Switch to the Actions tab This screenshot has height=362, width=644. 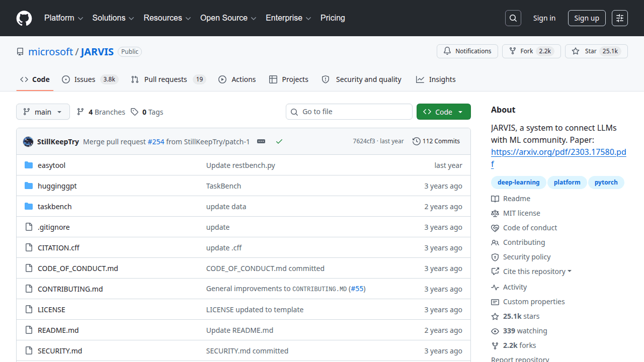237,79
